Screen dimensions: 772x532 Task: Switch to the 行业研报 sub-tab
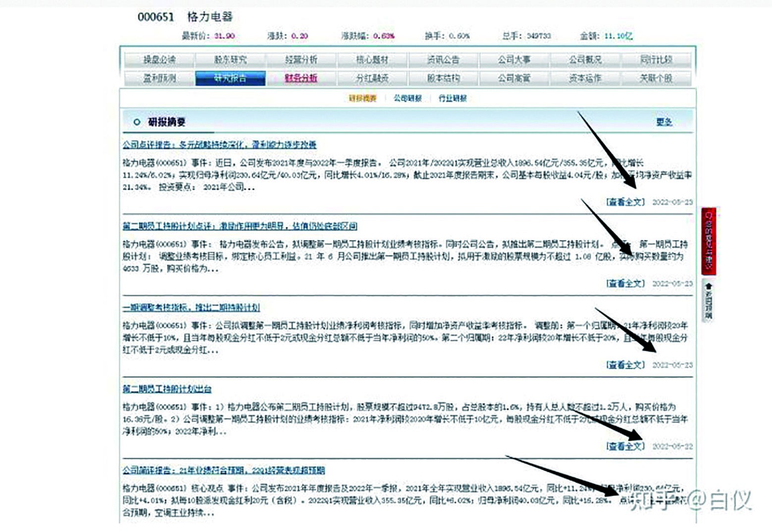tap(454, 98)
